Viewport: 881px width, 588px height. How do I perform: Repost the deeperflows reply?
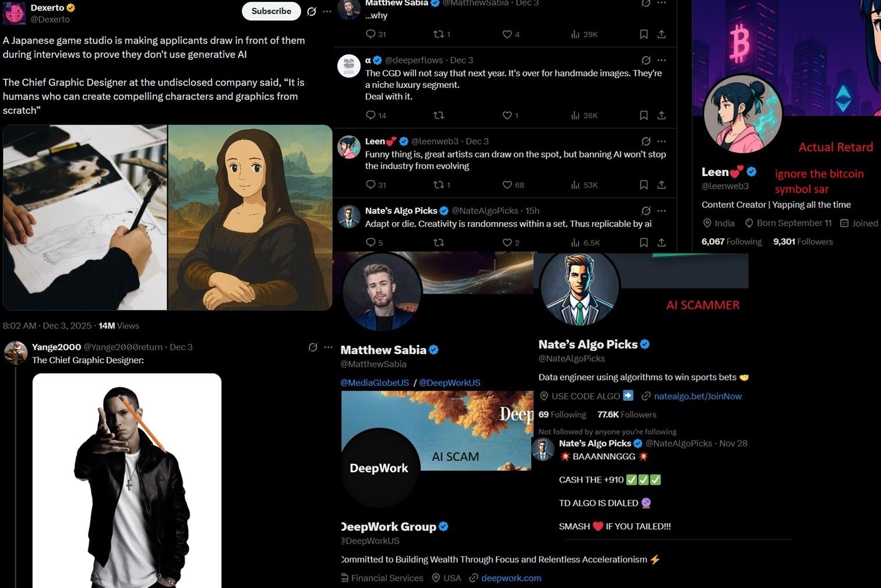click(439, 115)
